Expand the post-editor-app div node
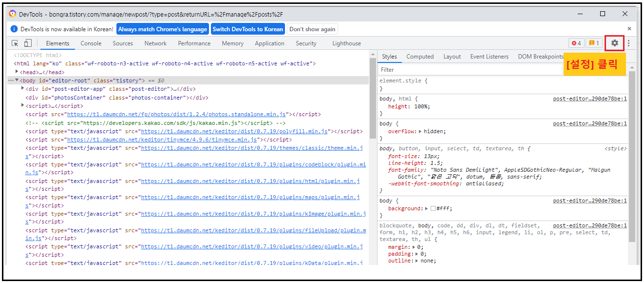The image size is (644, 283). coord(23,89)
